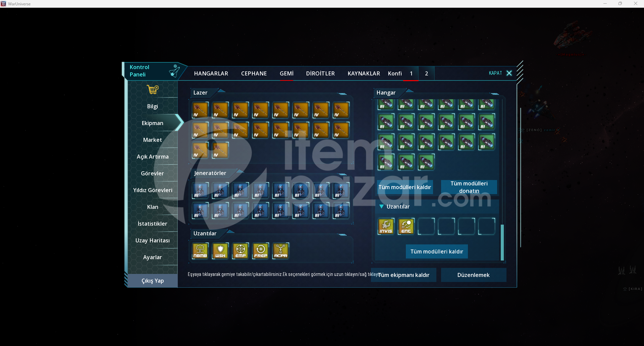Select configuration 1
This screenshot has width=644, height=346.
[411, 73]
